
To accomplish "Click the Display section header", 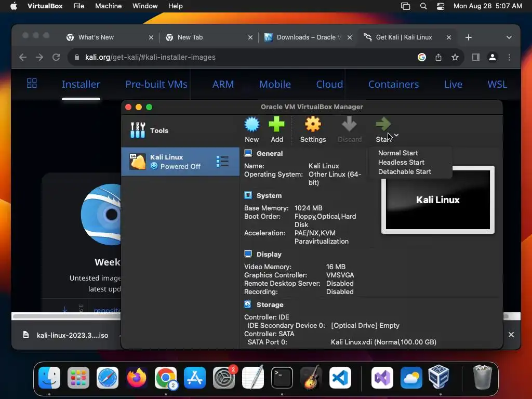I will click(269, 255).
